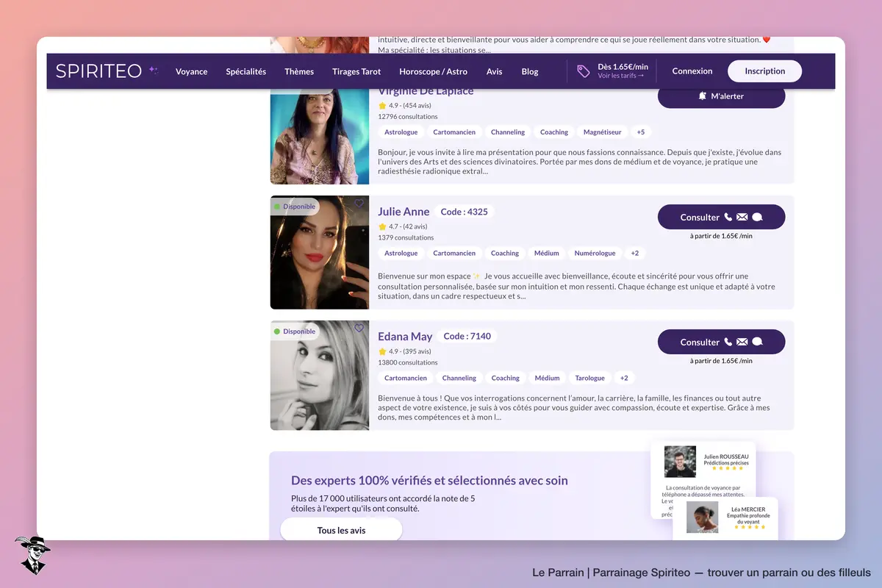The height and width of the screenshot is (588, 882).
Task: Click Julie Anne's profile photo
Action: click(320, 252)
